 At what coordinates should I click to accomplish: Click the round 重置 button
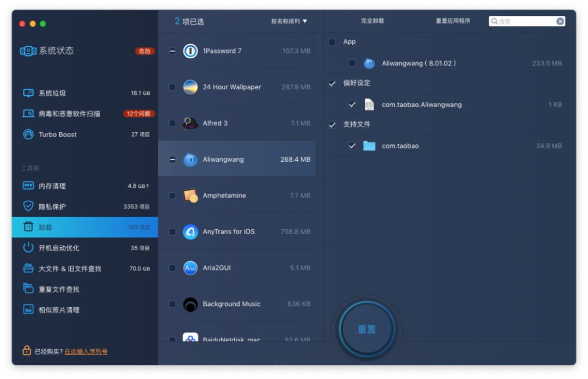366,329
